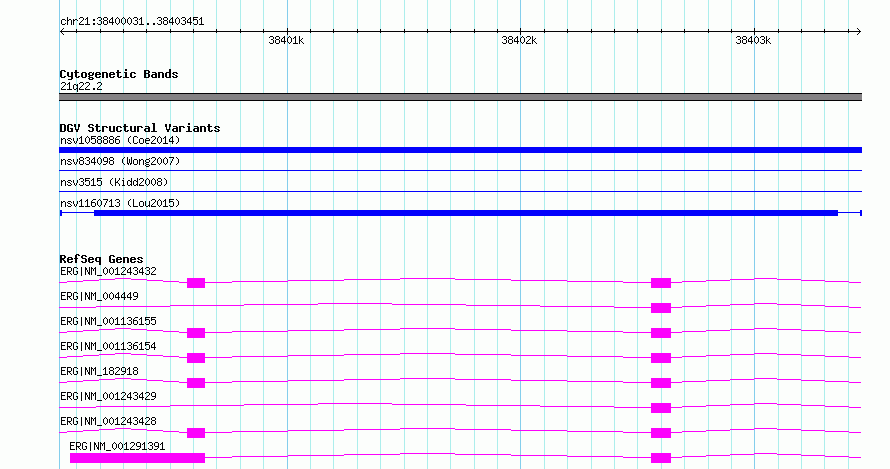This screenshot has height=469, width=890.
Task: Select the long left exon of ERG|NM_001291391
Action: [x=137, y=458]
